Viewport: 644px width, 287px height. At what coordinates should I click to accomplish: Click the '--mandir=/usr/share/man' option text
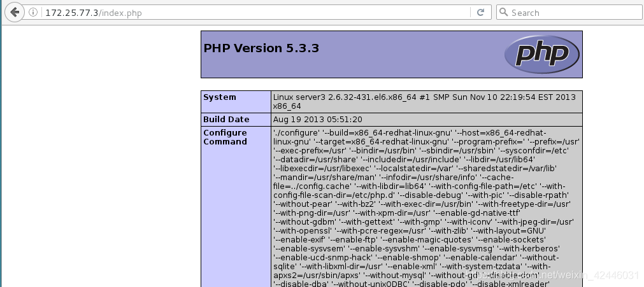325,177
